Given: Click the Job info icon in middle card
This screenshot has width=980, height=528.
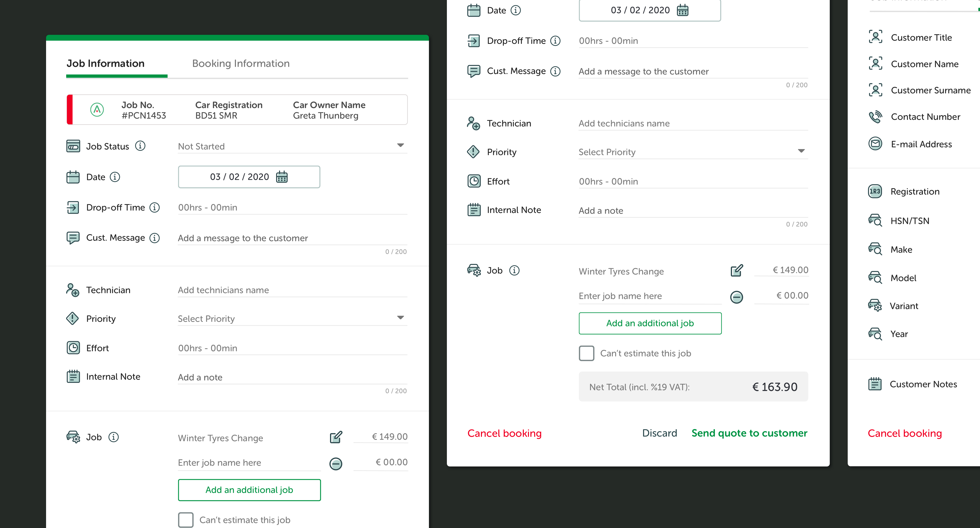Looking at the screenshot, I should [514, 270].
